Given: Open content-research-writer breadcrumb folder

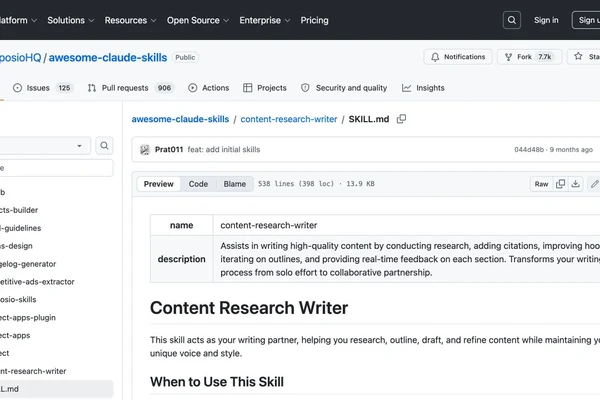Looking at the screenshot, I should pos(289,119).
